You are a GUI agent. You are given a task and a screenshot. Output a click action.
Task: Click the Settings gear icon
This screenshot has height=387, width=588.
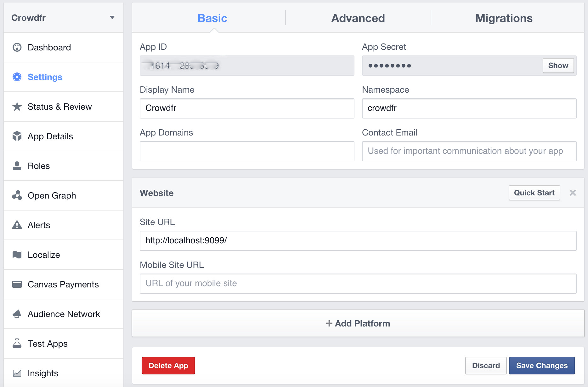coord(17,77)
